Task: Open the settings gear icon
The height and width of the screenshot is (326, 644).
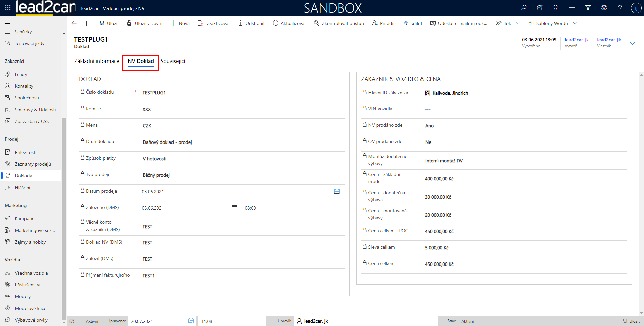Action: click(604, 8)
